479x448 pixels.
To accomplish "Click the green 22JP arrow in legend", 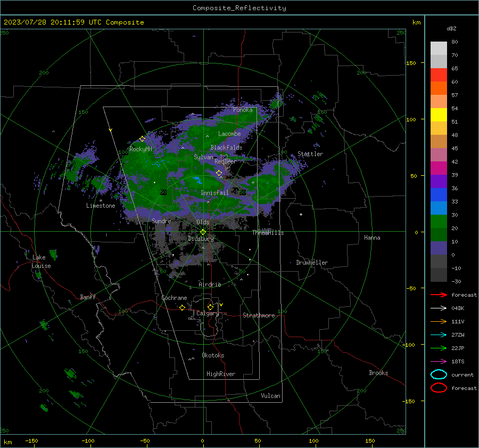I will (439, 348).
